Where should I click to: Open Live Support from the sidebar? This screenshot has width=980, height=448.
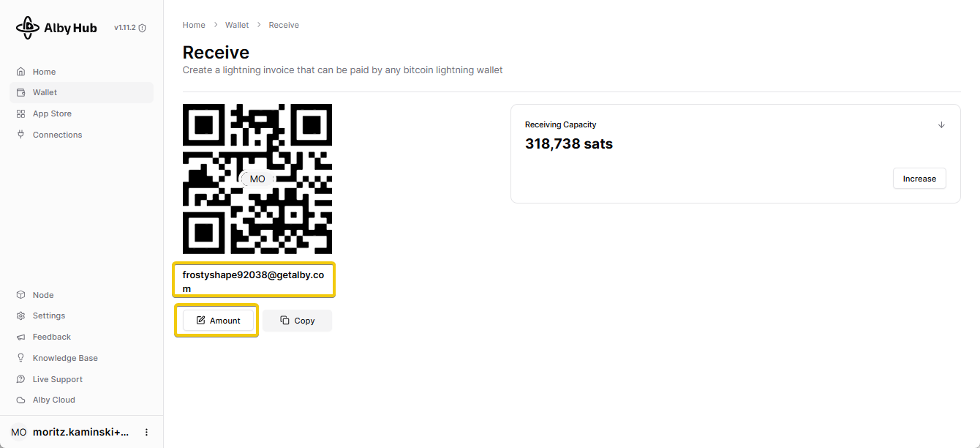57,379
